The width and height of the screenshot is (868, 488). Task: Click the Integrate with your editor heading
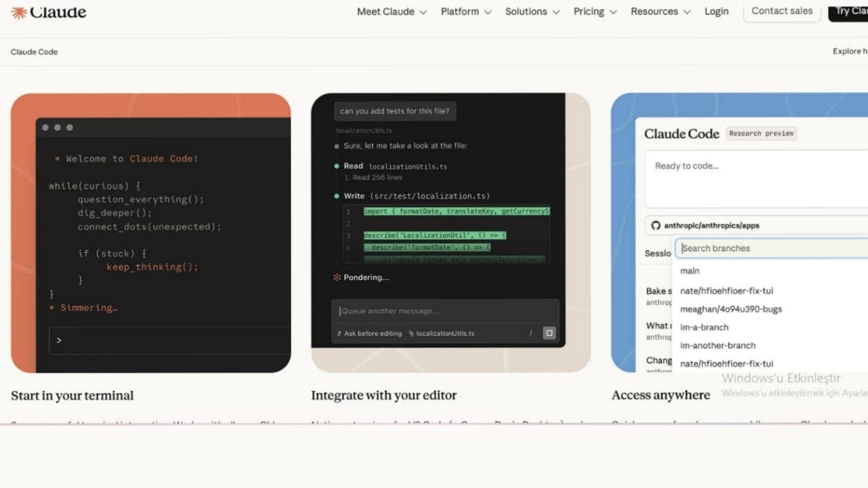point(384,396)
